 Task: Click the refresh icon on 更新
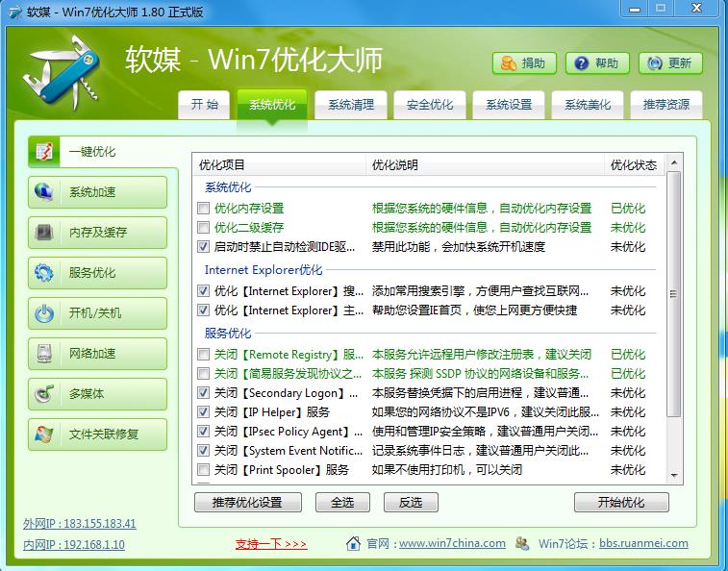[x=655, y=63]
